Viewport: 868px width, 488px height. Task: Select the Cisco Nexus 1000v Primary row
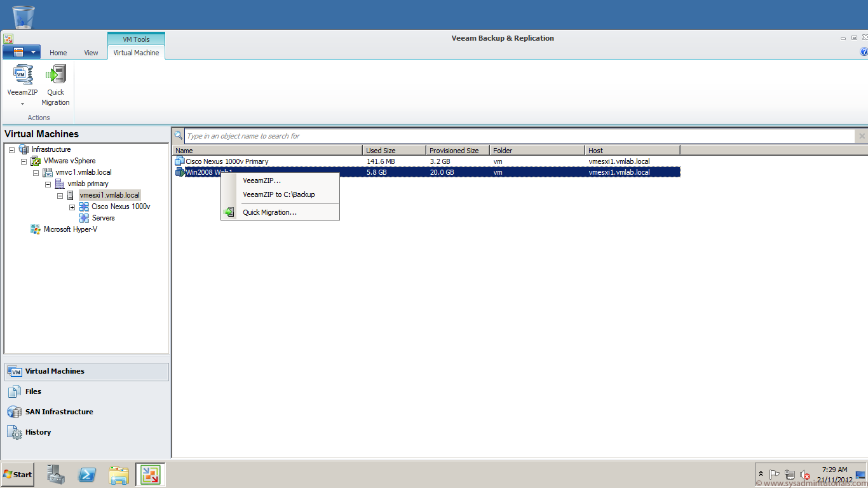426,161
